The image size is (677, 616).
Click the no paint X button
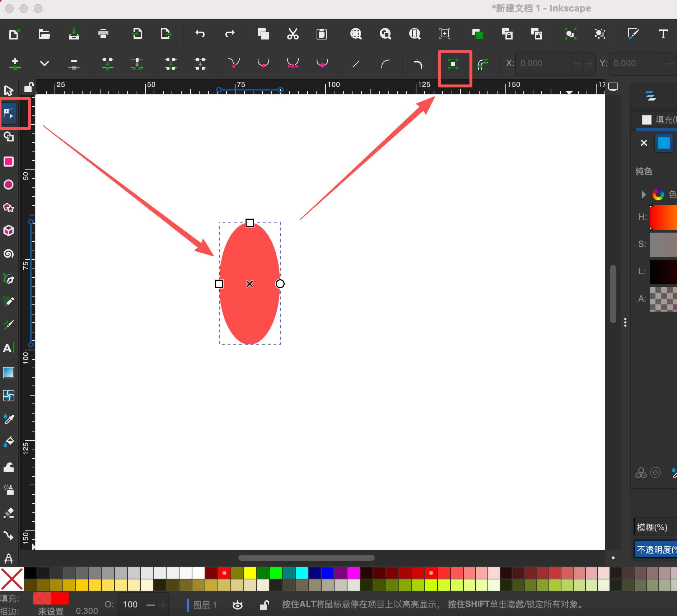[644, 143]
